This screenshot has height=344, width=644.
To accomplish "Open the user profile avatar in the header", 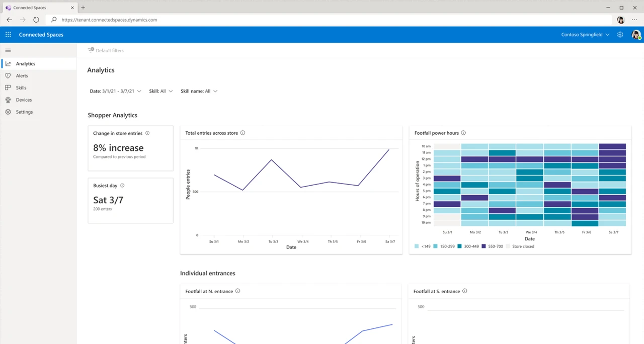I will pyautogui.click(x=636, y=35).
